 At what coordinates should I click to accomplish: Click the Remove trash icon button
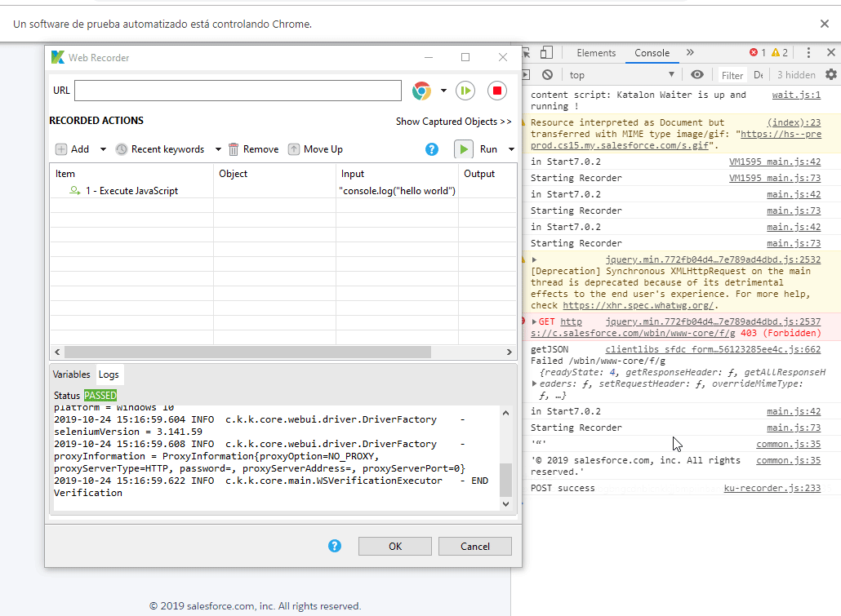click(x=253, y=149)
